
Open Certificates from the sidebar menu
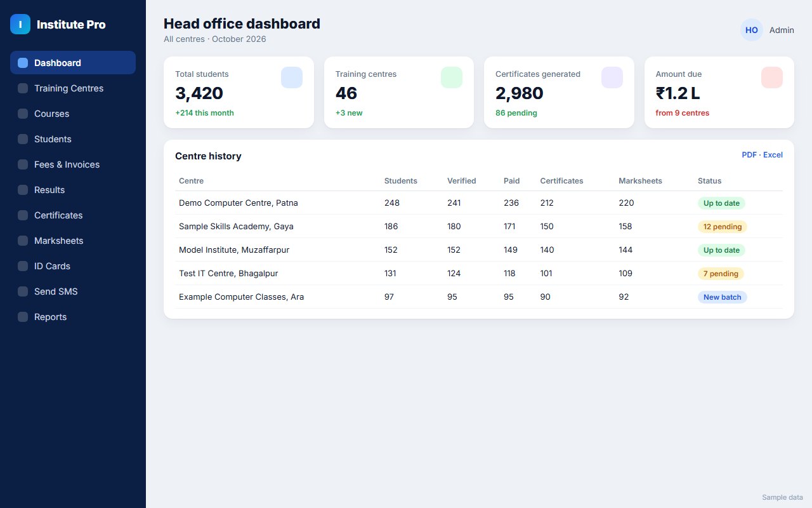73,215
